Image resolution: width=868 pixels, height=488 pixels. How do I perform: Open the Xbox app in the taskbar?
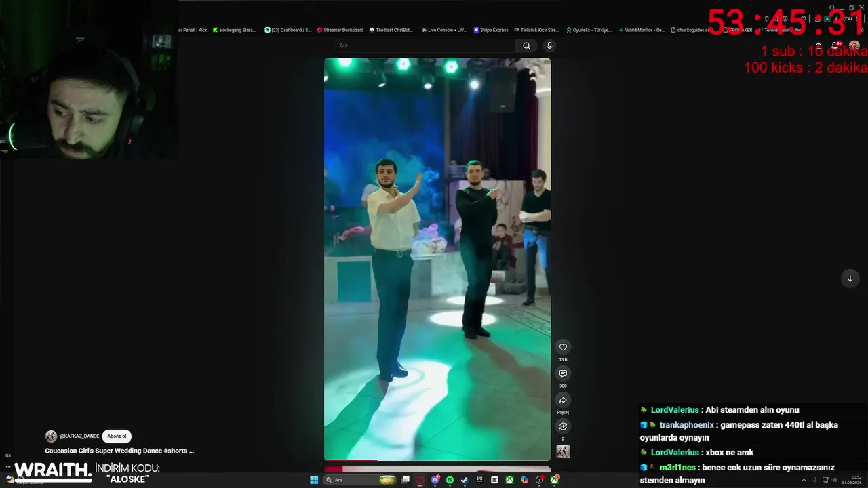509,480
